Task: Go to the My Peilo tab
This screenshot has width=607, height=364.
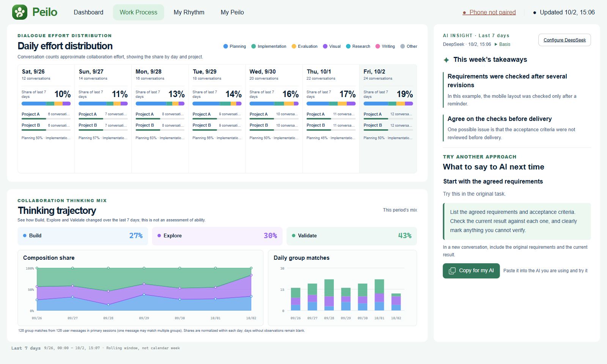Action: [232, 12]
